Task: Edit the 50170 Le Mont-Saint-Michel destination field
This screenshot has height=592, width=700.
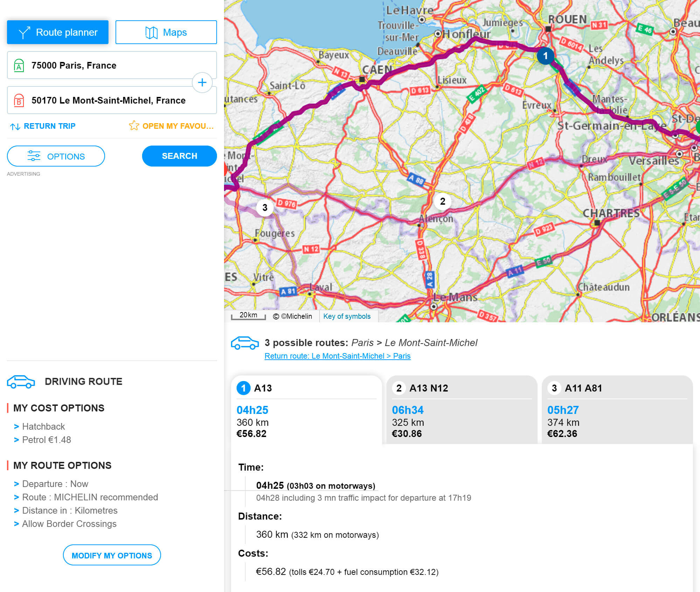Action: 112,100
